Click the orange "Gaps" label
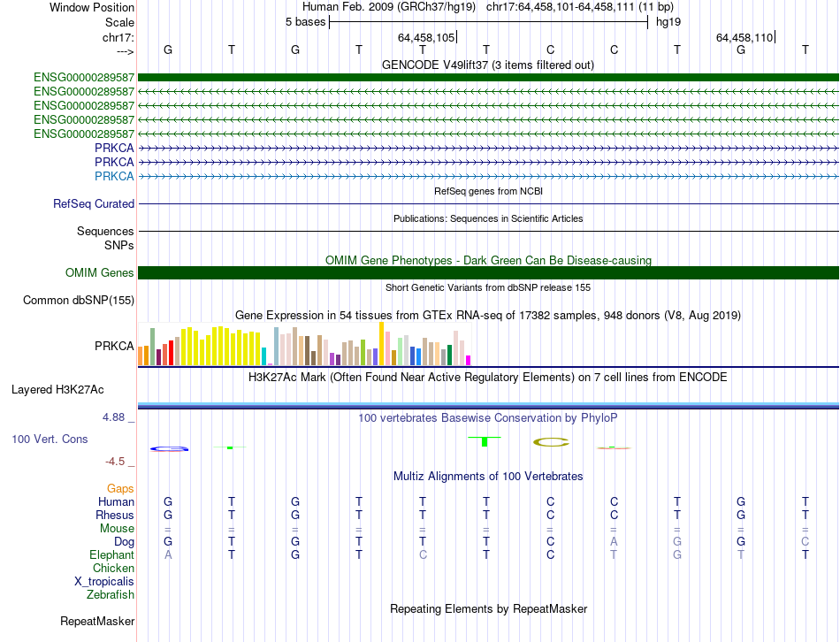Image resolution: width=840 pixels, height=642 pixels. point(120,488)
